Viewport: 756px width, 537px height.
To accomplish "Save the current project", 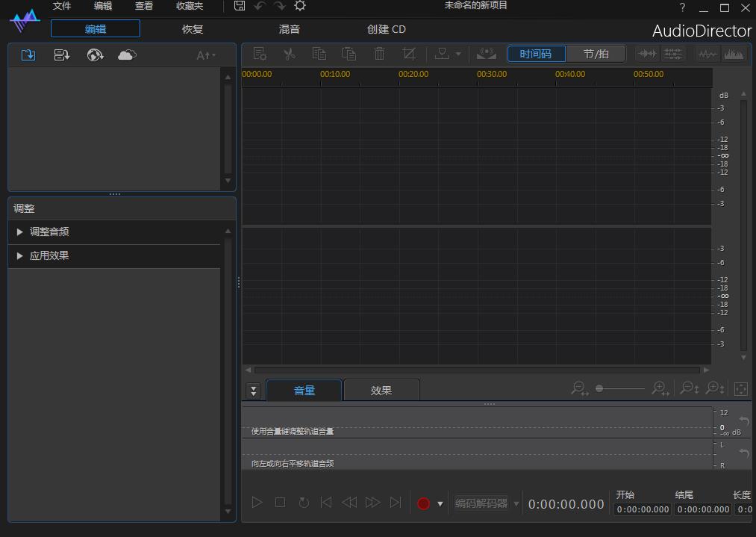I will click(x=240, y=6).
